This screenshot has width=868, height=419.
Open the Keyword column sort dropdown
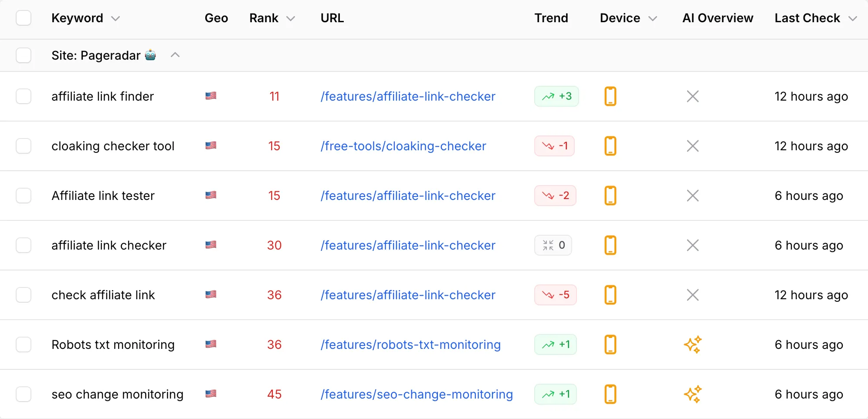point(115,18)
